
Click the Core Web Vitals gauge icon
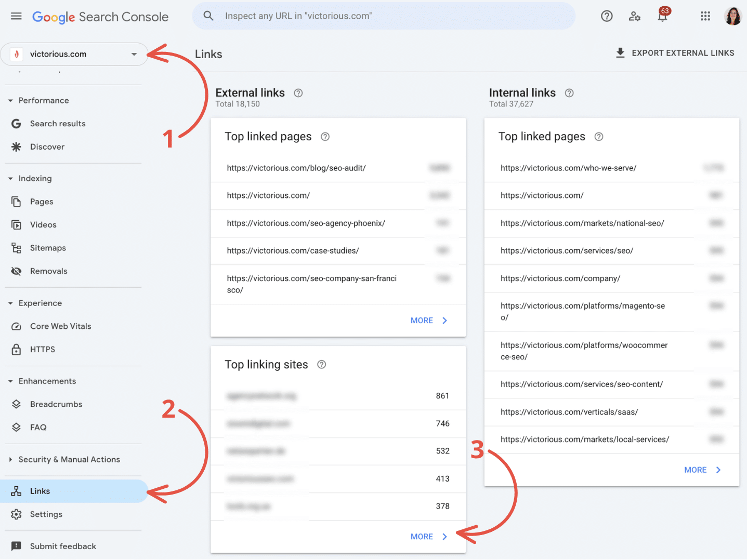point(16,326)
